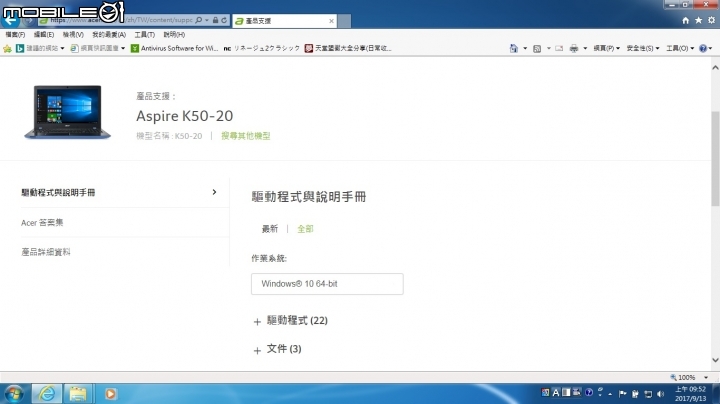Image resolution: width=720 pixels, height=404 pixels.
Task: Click the search magnifier in the address bar
Action: (199, 20)
